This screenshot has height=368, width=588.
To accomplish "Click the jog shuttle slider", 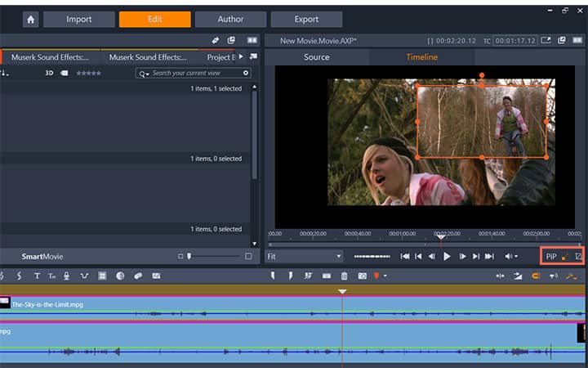I will [372, 257].
